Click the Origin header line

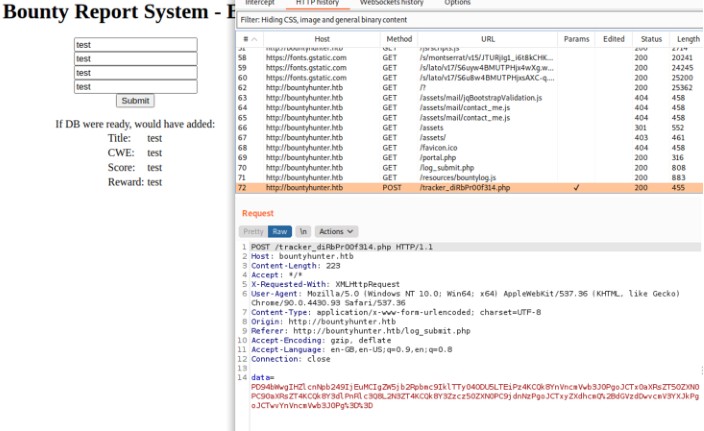(323, 321)
